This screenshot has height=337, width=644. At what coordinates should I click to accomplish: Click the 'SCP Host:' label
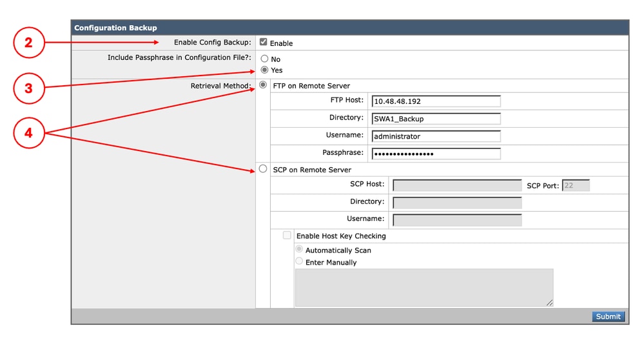click(367, 184)
